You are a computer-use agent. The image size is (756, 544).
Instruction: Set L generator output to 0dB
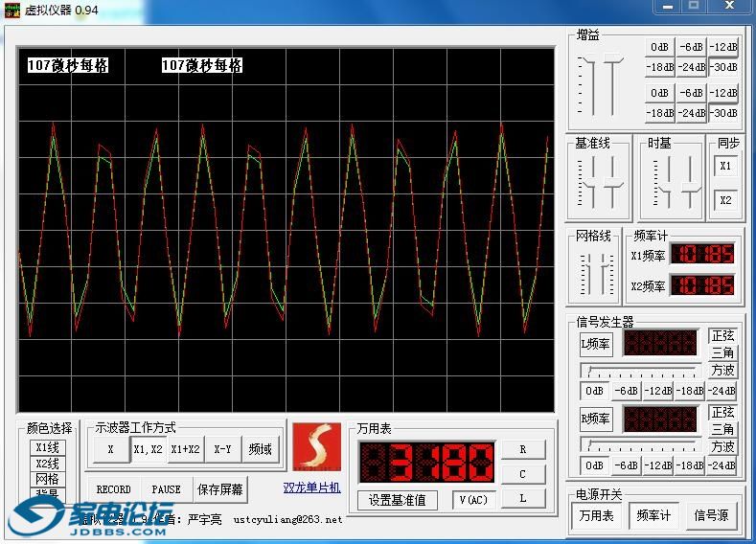(594, 391)
